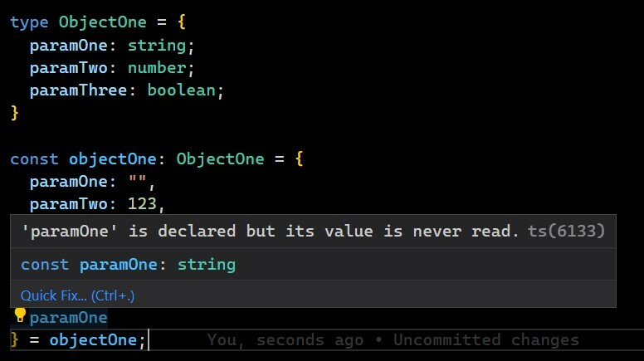Screen dimensions: 644x361
Task: Click the yellow lightbulb quick-fix icon
Action: click(x=20, y=315)
